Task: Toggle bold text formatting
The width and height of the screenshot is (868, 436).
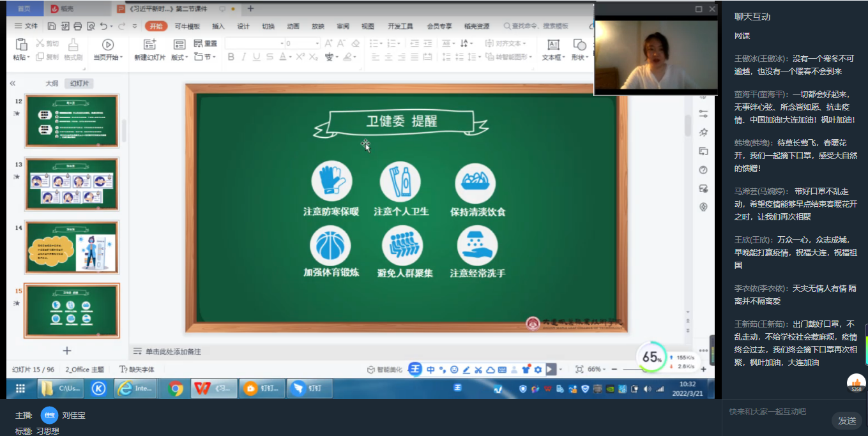Action: (231, 57)
